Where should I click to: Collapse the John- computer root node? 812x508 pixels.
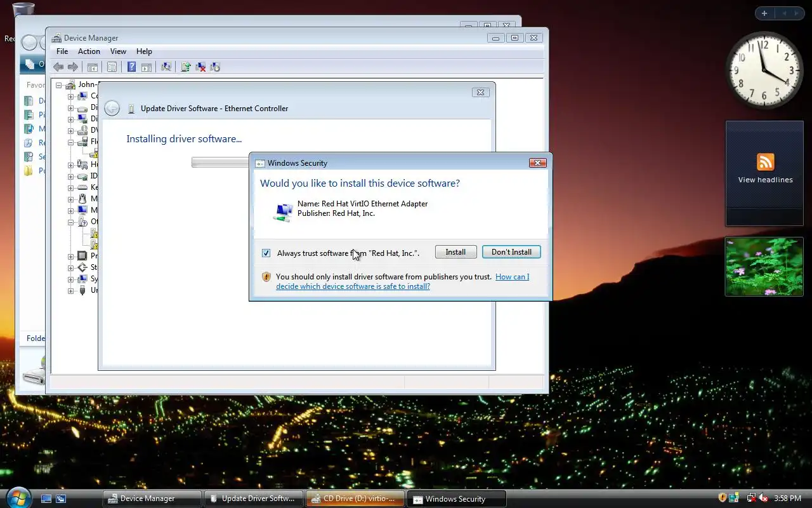click(x=59, y=85)
